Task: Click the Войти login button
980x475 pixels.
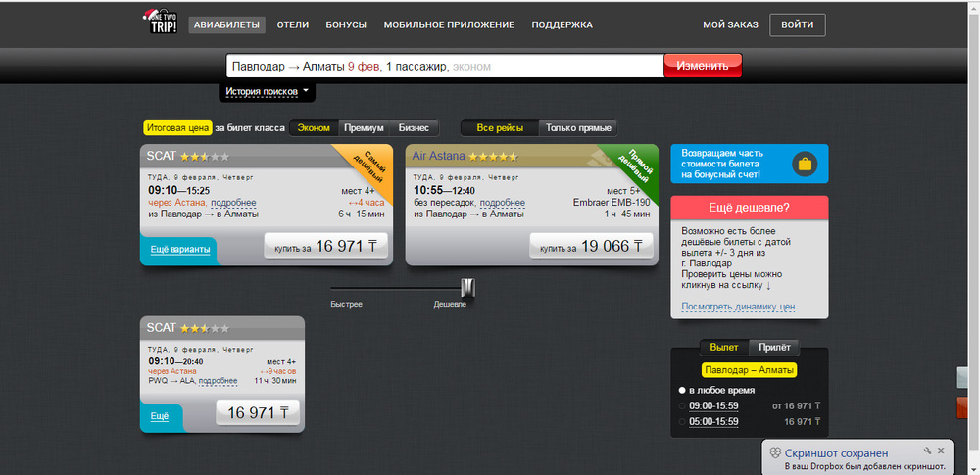Action: coord(798,25)
